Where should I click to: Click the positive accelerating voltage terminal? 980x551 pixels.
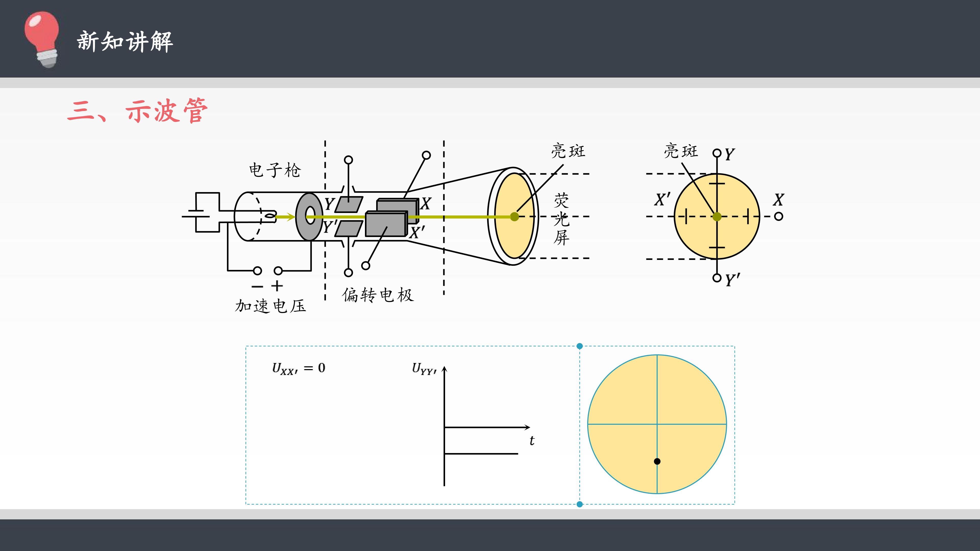(278, 271)
